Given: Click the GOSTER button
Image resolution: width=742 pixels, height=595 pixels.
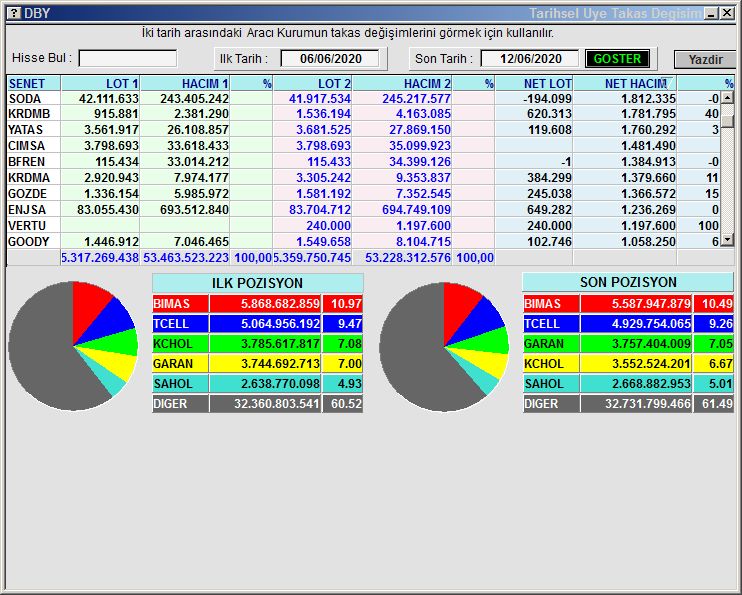Looking at the screenshot, I should click(x=617, y=59).
